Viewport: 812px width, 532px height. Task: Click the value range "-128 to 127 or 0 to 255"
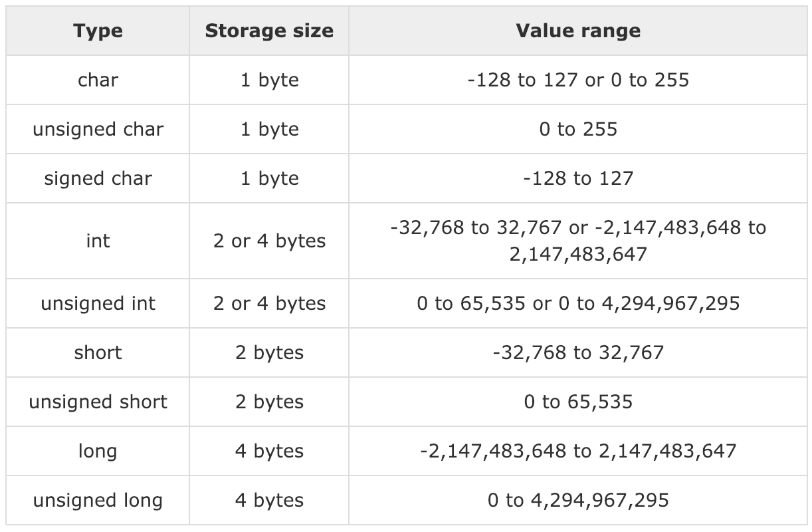(x=578, y=80)
